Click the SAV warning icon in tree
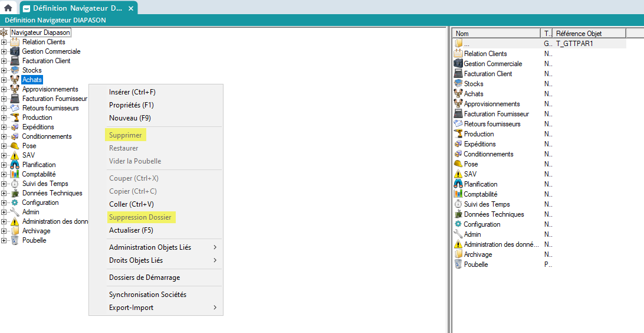This screenshot has height=333, width=644. coord(15,155)
